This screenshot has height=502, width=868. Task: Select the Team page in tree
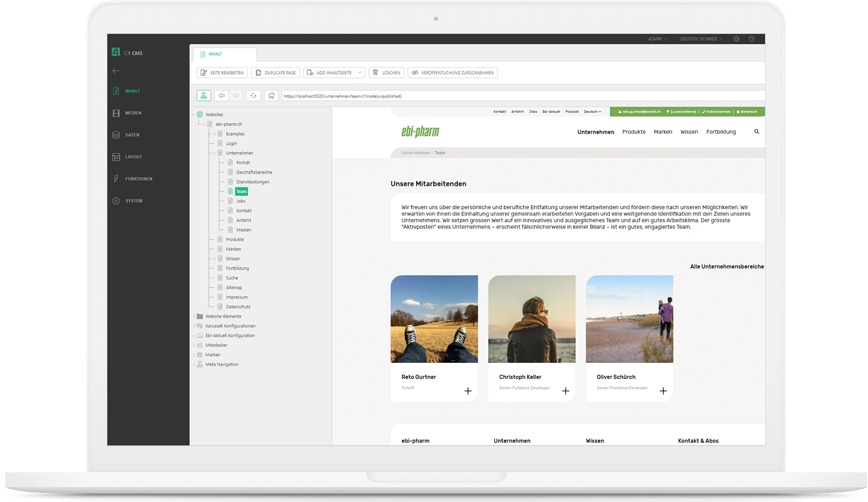click(x=241, y=192)
